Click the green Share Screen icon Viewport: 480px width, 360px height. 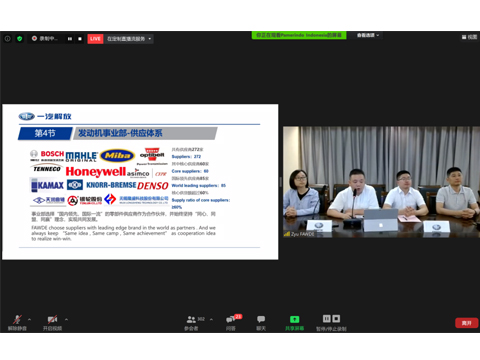pyautogui.click(x=294, y=319)
